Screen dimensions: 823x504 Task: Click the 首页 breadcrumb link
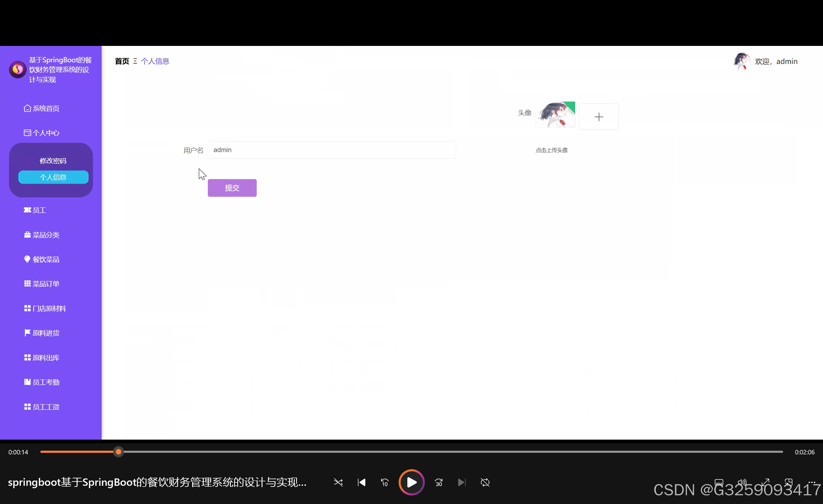(x=122, y=61)
